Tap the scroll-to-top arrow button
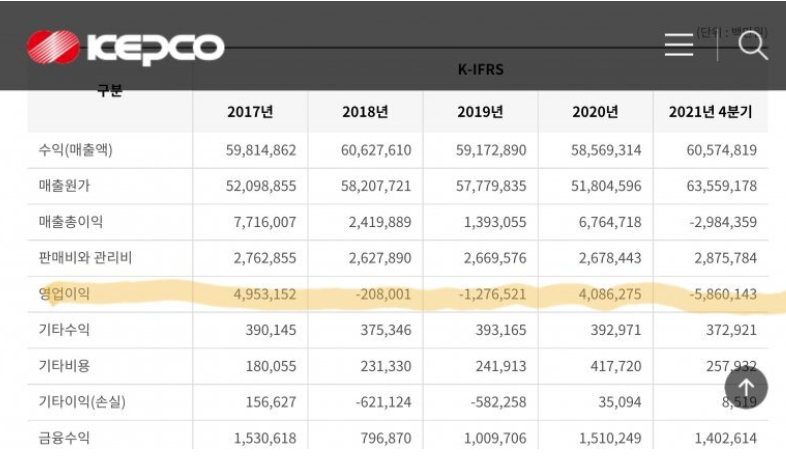The image size is (786, 465). pos(746,387)
